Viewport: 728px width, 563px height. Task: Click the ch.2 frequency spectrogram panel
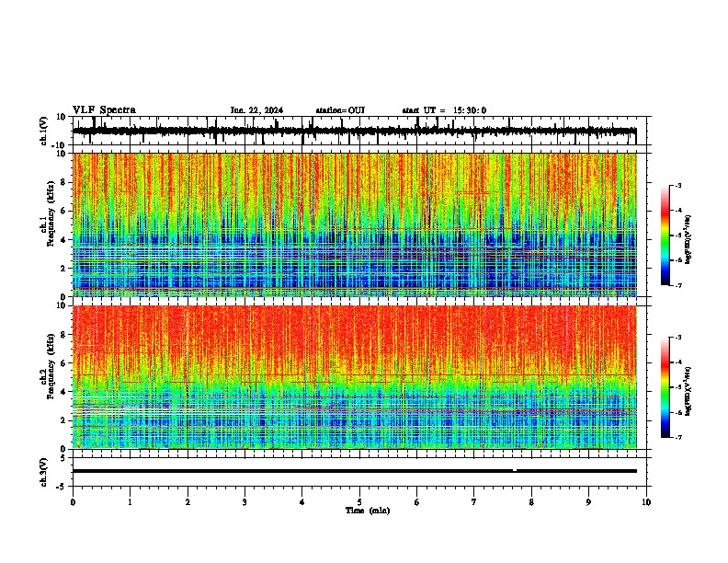click(355, 377)
